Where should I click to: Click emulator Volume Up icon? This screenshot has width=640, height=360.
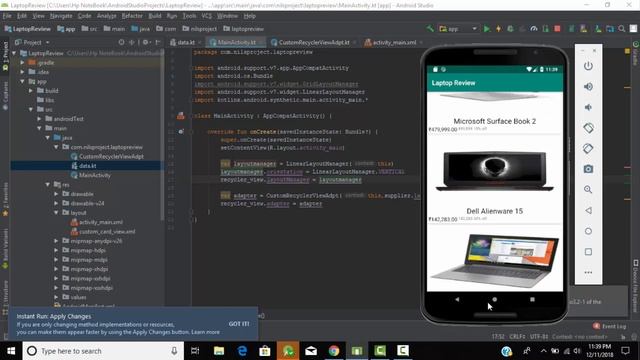coord(588,87)
